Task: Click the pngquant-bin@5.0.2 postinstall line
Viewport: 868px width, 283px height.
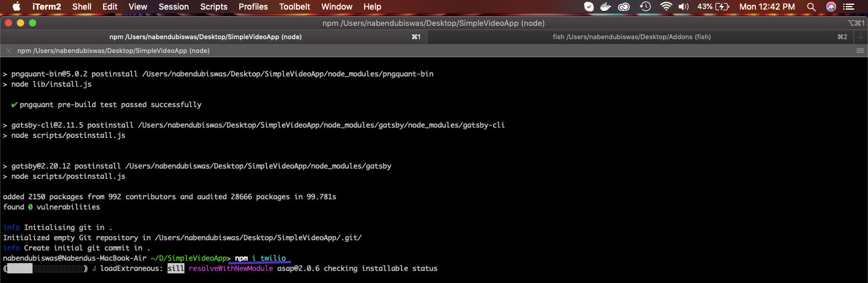Action: [x=218, y=74]
